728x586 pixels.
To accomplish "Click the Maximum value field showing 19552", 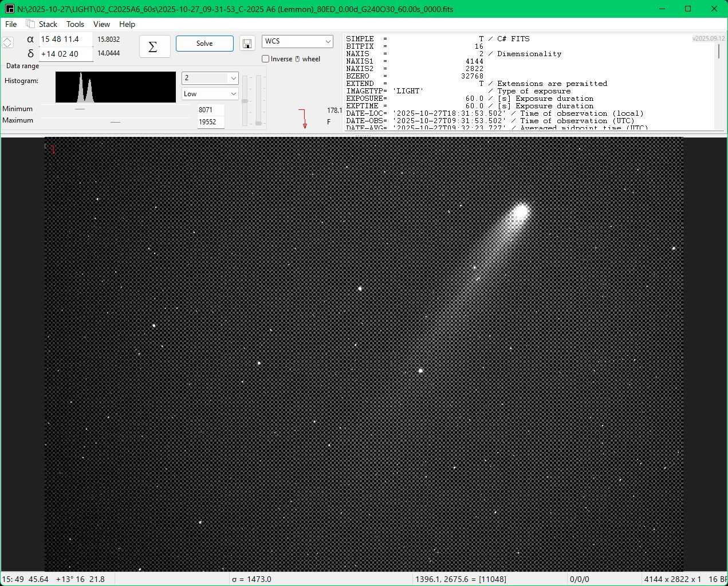I will point(210,122).
